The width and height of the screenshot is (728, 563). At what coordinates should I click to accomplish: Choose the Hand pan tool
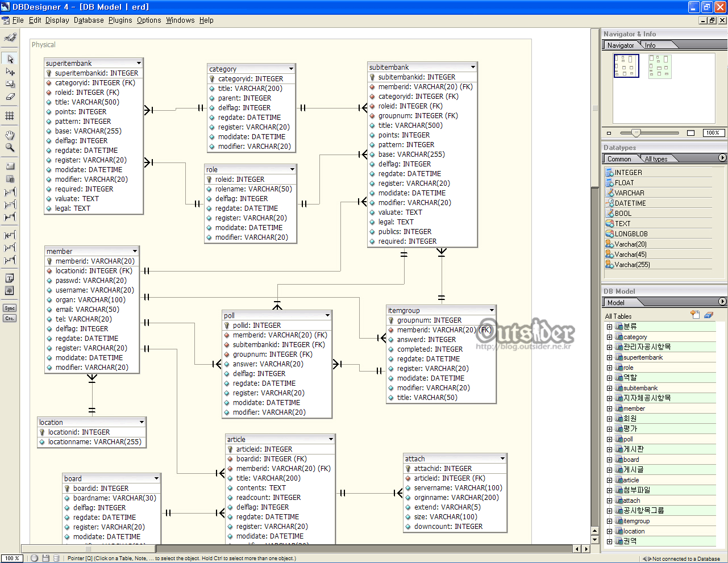[x=10, y=135]
